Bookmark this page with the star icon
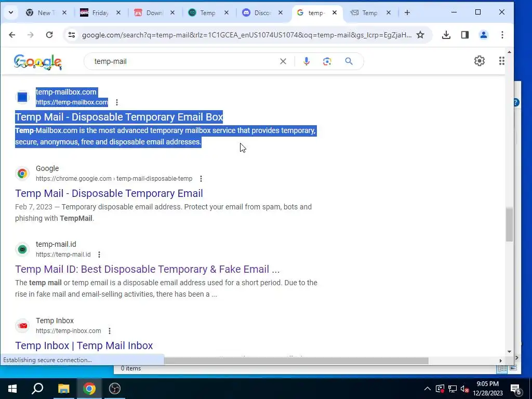This screenshot has height=399, width=532. (x=420, y=35)
